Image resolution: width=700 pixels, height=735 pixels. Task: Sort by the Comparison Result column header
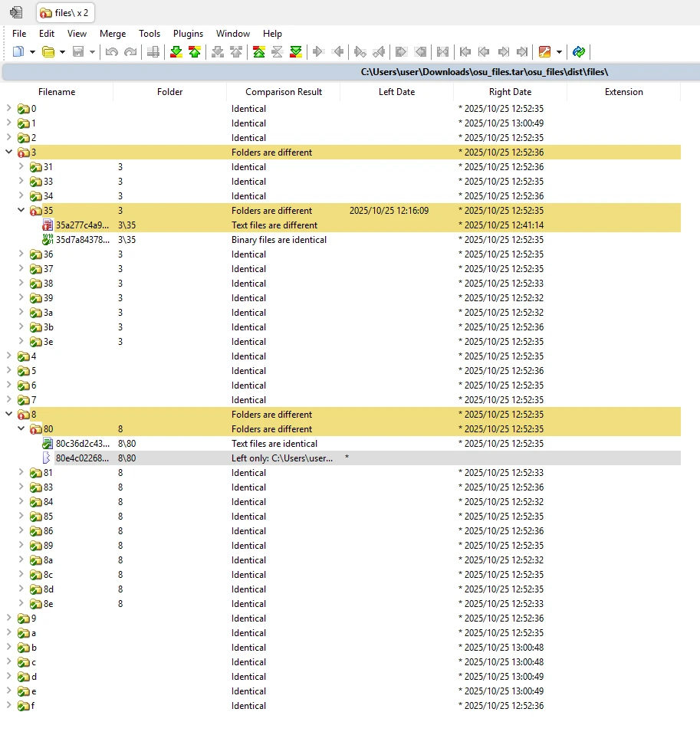tap(283, 92)
